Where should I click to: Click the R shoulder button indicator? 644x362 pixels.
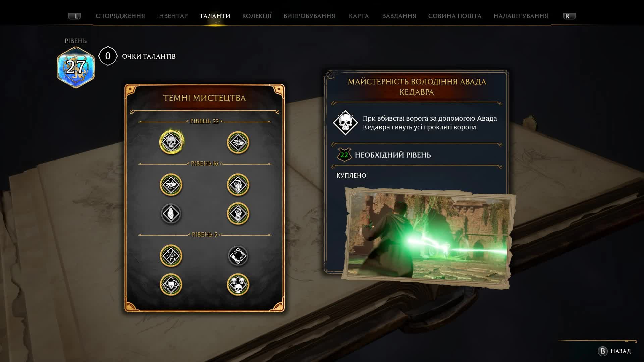[569, 16]
